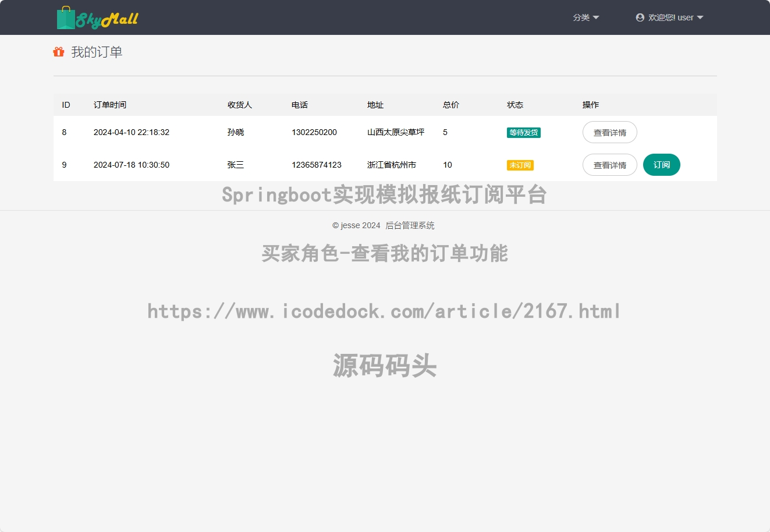
Task: View details of order 8
Action: 610,132
